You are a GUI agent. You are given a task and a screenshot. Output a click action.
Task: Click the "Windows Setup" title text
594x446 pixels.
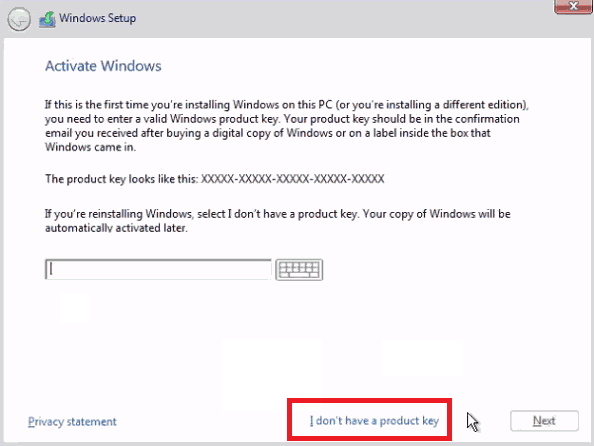(97, 18)
